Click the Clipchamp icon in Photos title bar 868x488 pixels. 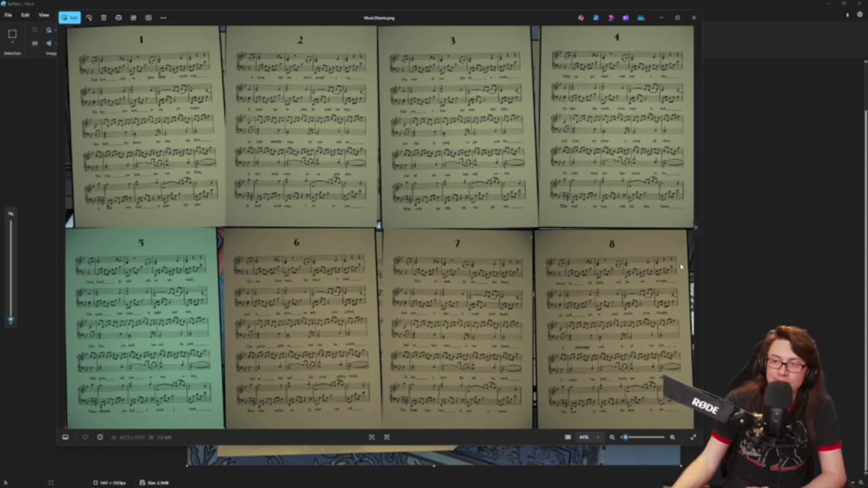[x=611, y=18]
